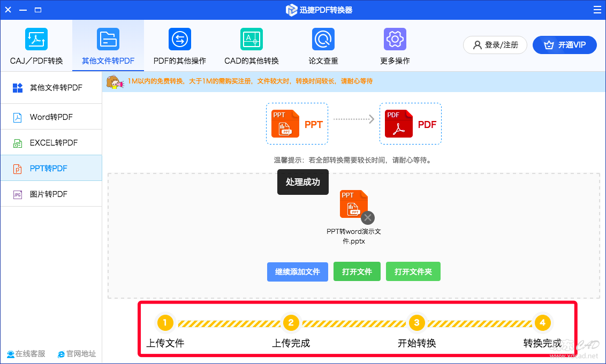Click the 打开文件 button
Image resolution: width=606 pixels, height=364 pixels.
point(357,271)
